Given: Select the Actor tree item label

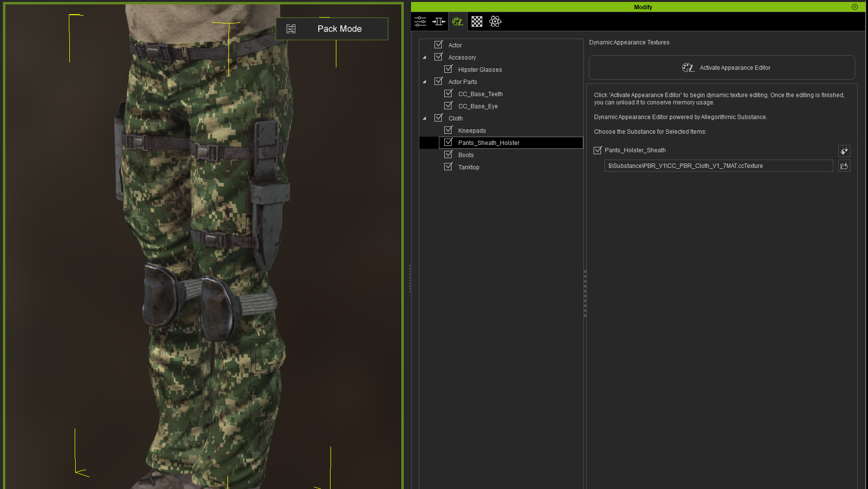Looking at the screenshot, I should 455,45.
